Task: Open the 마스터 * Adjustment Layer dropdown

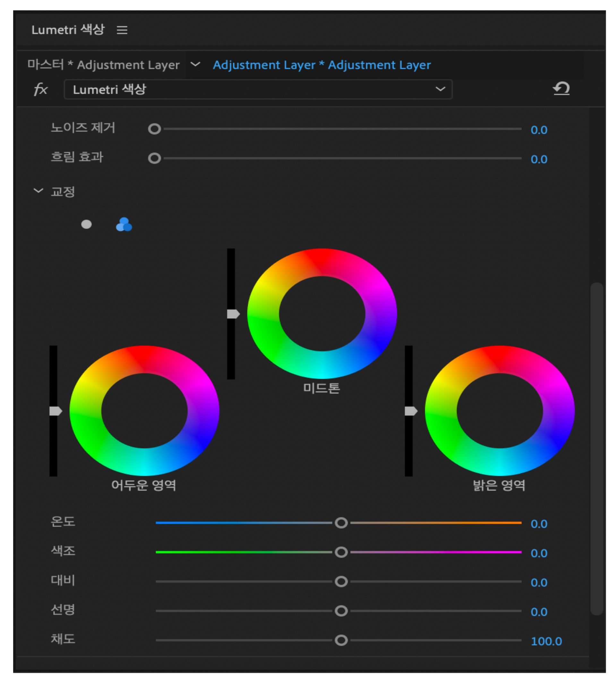Action: point(195,65)
